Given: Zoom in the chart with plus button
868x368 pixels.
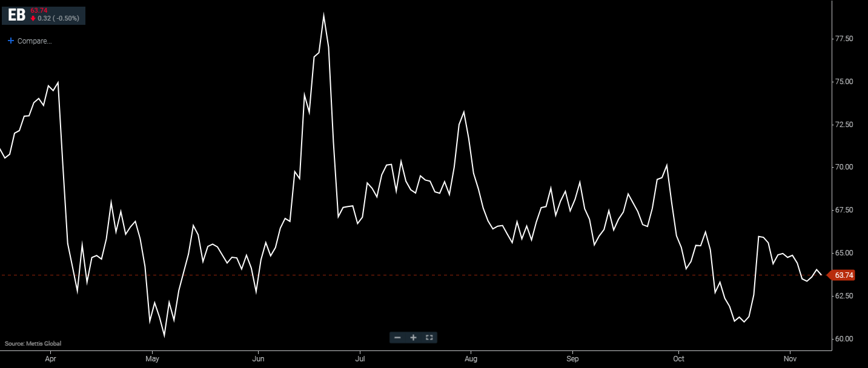Looking at the screenshot, I should pyautogui.click(x=413, y=338).
